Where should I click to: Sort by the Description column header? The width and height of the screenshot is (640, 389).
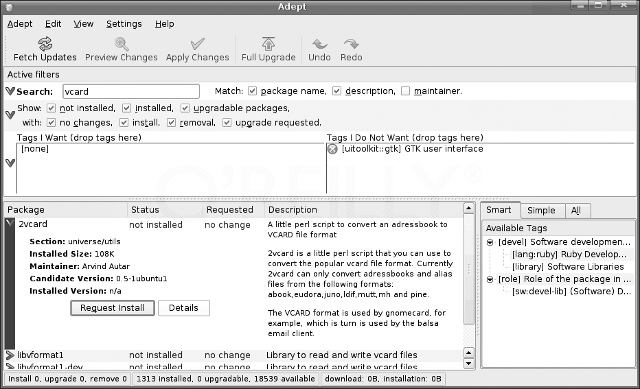[x=364, y=210]
